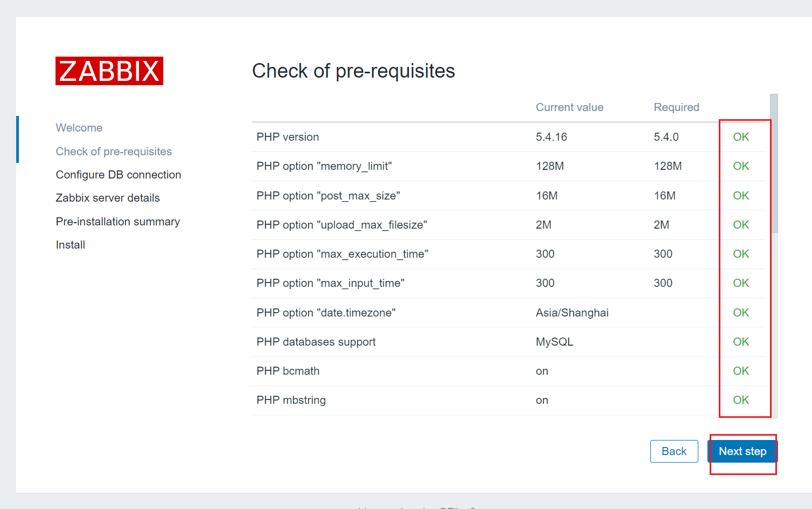Click the MySQL databases support value
Image resolution: width=812 pixels, height=509 pixels.
554,342
